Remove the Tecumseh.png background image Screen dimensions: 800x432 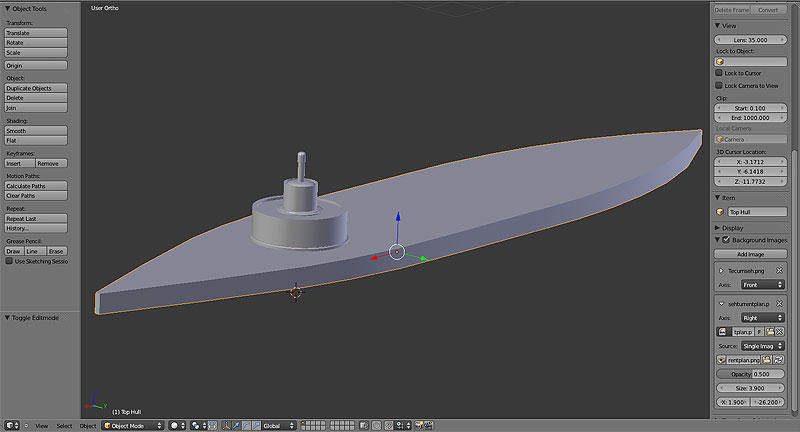(779, 270)
